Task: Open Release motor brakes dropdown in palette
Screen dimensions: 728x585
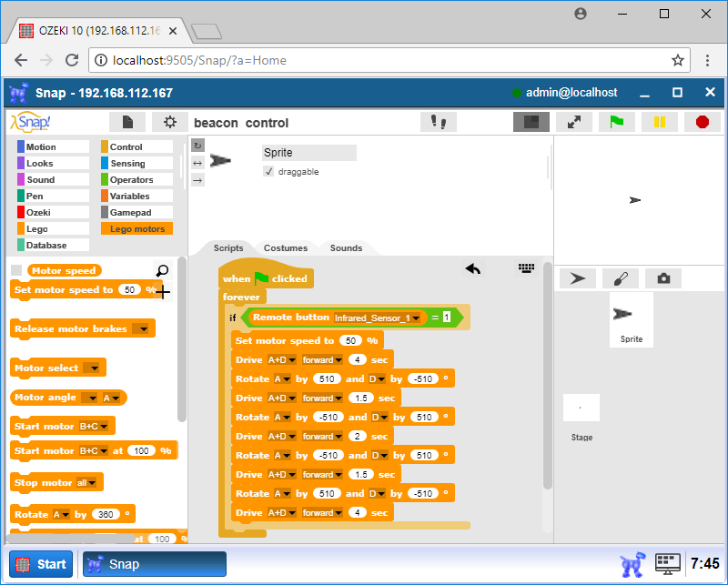Action: coord(141,328)
